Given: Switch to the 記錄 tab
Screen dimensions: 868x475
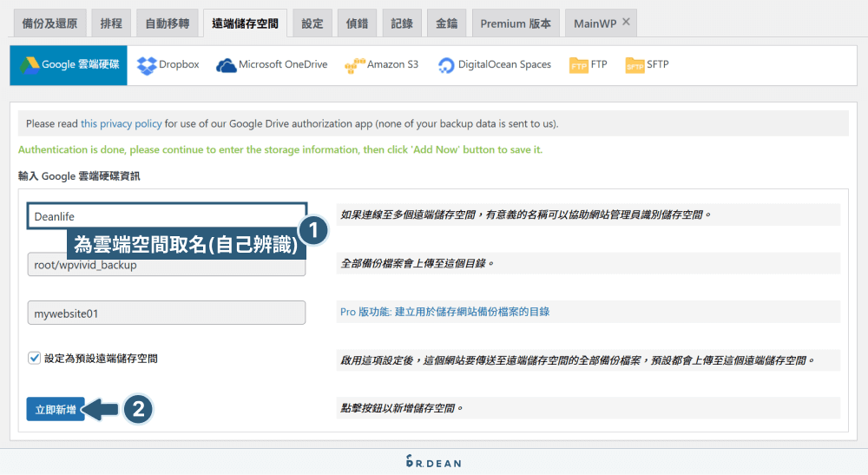Looking at the screenshot, I should (x=402, y=23).
